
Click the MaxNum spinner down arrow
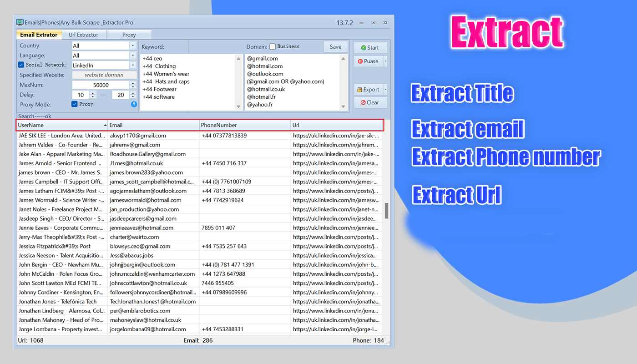point(133,87)
